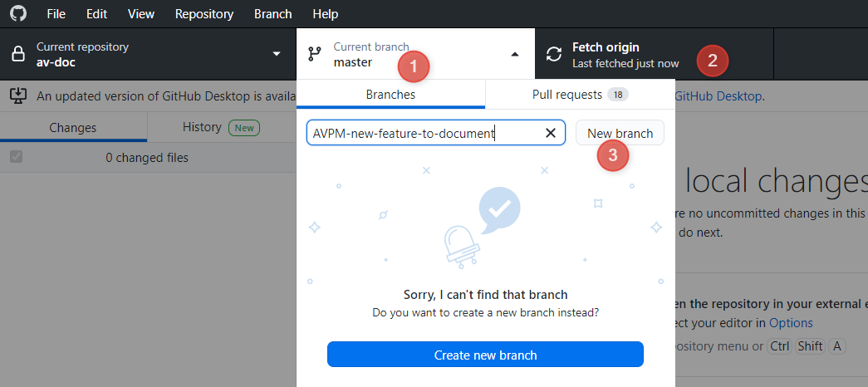
Task: Clear the branch filter with the X icon
Action: pos(550,133)
